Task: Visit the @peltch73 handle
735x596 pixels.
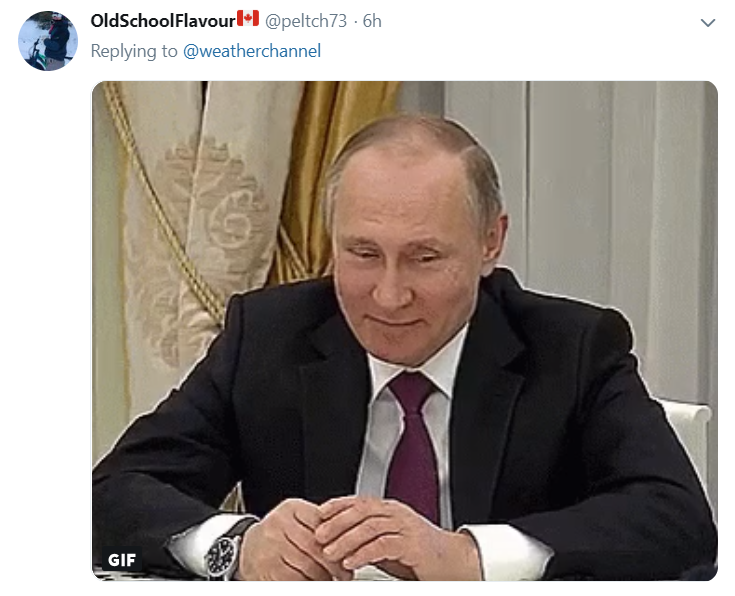Action: tap(306, 21)
